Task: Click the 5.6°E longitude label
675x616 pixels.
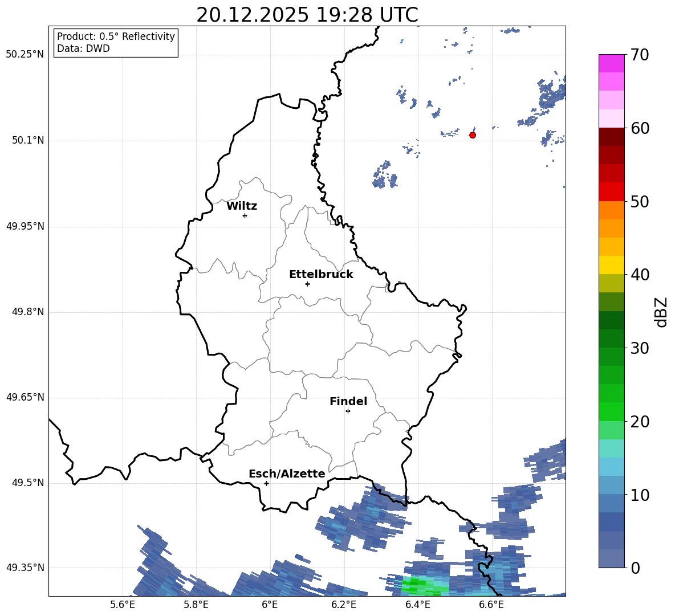Action: click(x=123, y=605)
